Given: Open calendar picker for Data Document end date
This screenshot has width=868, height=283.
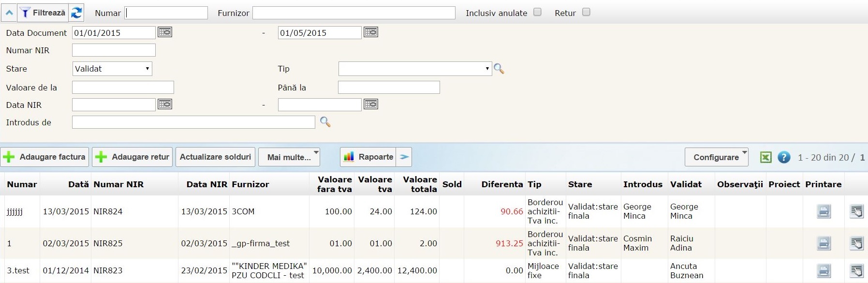Looking at the screenshot, I should coord(371,32).
